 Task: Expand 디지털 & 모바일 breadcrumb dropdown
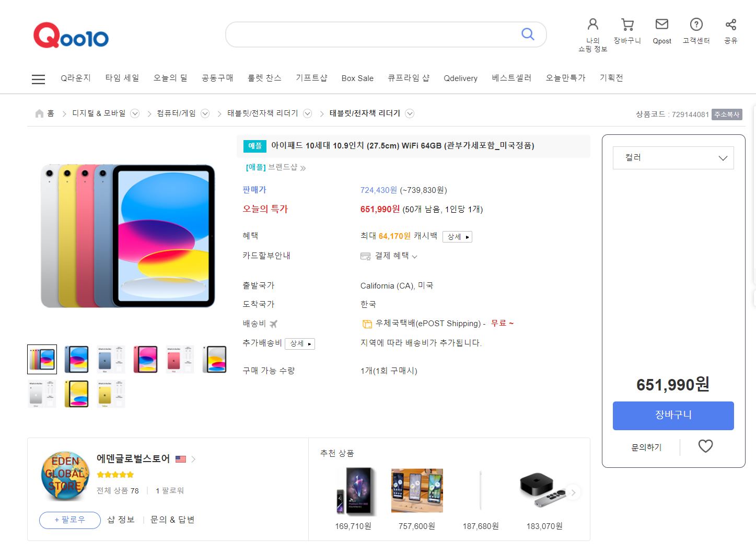tap(135, 113)
